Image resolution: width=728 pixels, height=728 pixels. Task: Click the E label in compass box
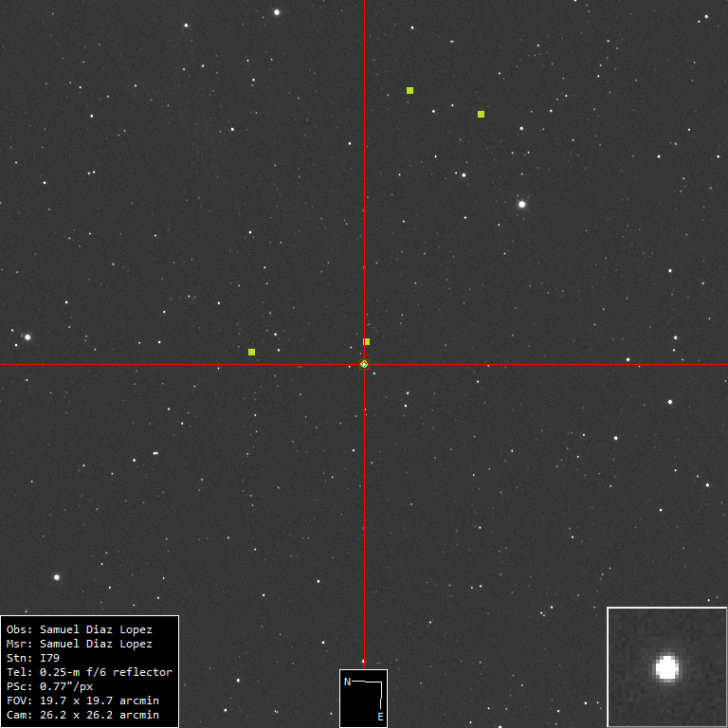click(x=380, y=717)
